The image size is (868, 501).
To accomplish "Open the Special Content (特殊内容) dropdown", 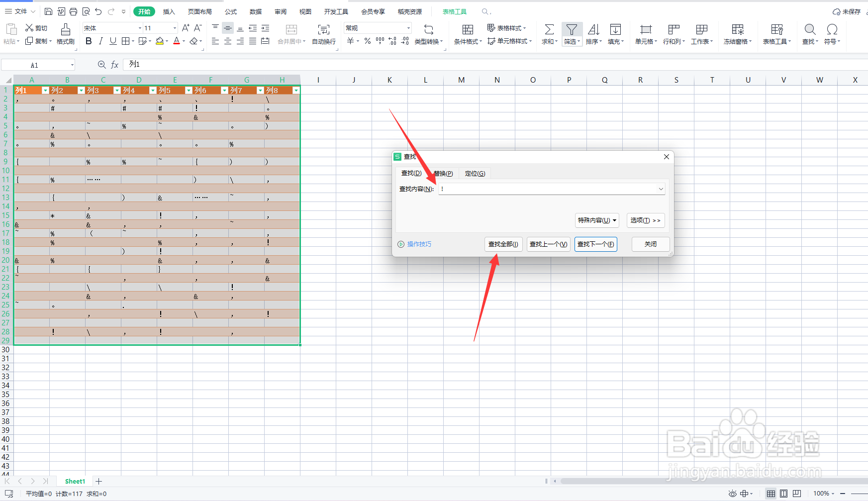I will [x=597, y=220].
